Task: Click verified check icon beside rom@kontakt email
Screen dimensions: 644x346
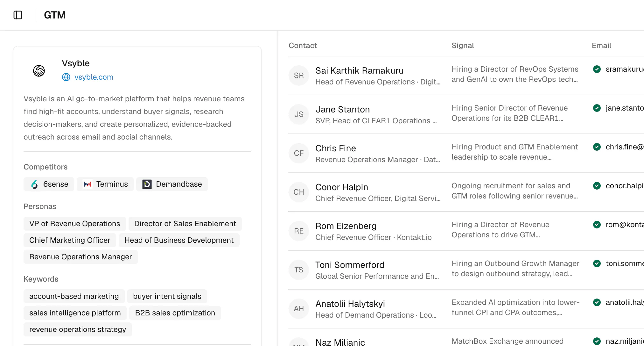Action: click(x=597, y=225)
